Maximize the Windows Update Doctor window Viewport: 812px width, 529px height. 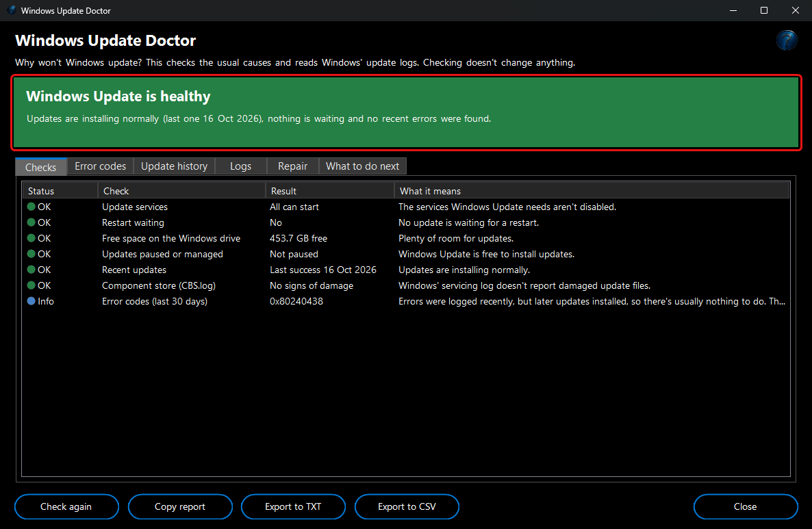tap(764, 10)
